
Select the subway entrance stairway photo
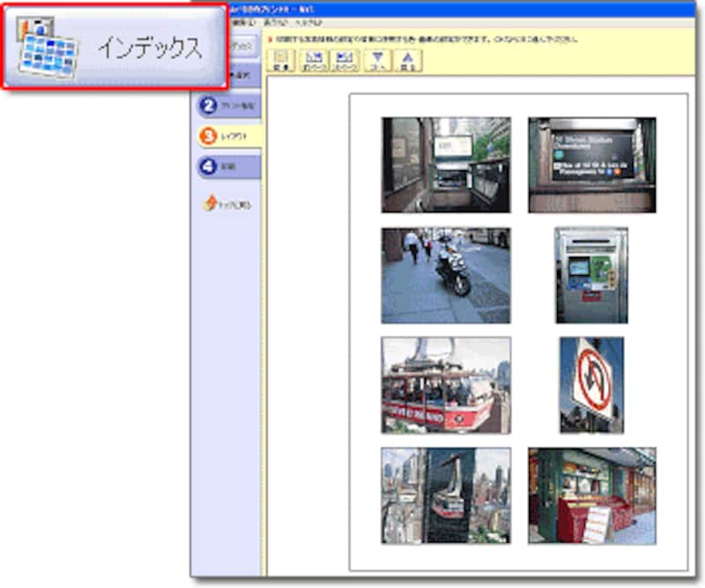pyautogui.click(x=445, y=165)
